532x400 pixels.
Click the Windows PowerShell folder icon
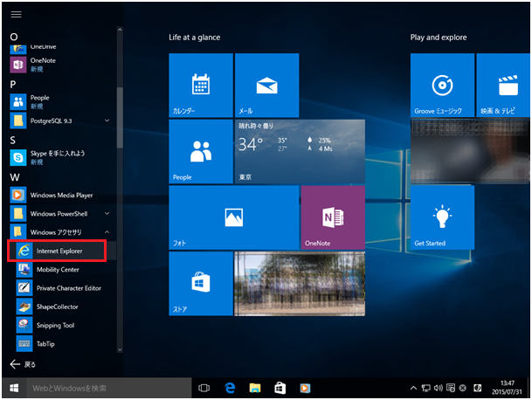click(x=18, y=214)
